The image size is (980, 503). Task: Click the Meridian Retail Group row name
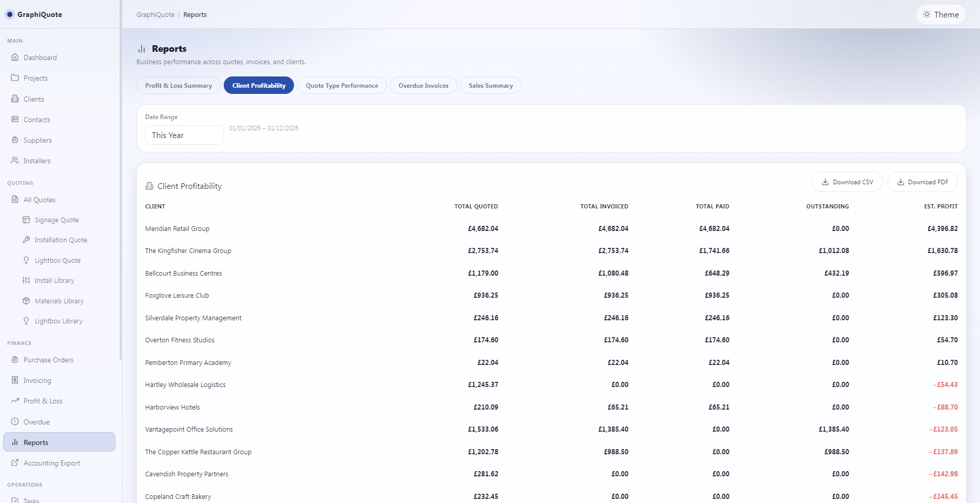tap(177, 228)
